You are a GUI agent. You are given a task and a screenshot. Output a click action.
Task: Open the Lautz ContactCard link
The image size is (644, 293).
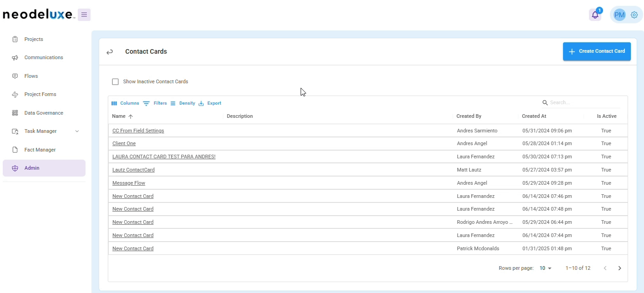tap(133, 170)
